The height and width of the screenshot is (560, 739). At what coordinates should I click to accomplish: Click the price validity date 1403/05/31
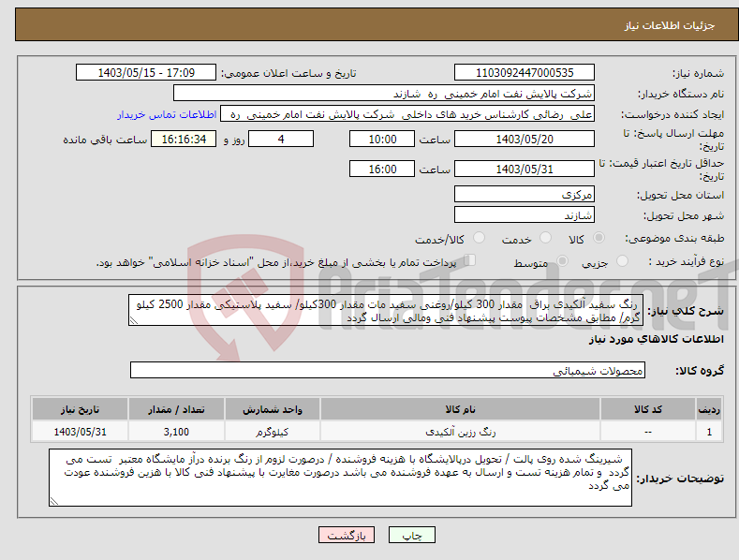click(x=525, y=169)
